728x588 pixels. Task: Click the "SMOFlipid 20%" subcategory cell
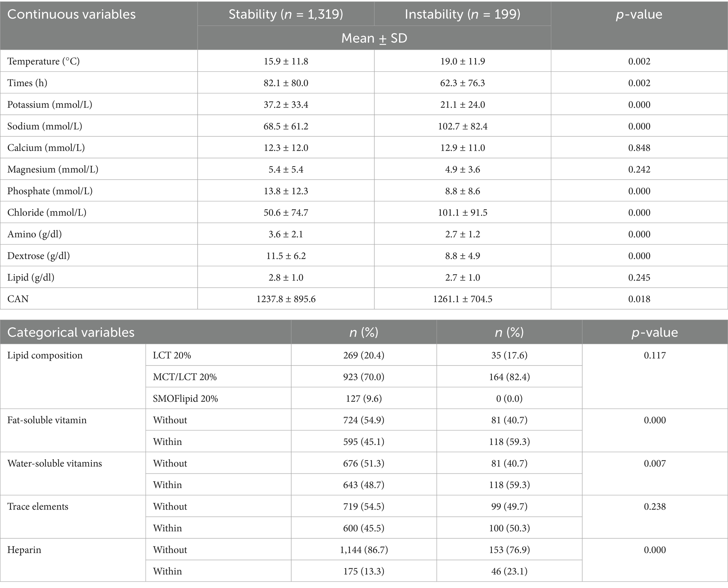pos(185,399)
